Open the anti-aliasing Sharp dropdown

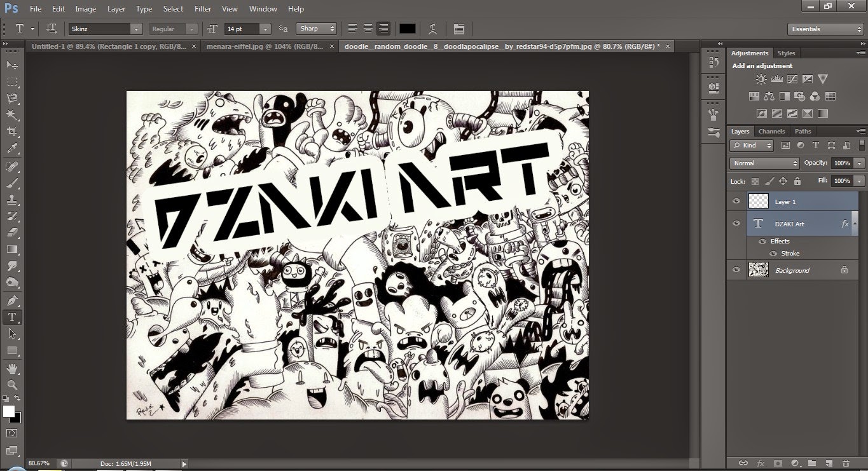317,29
